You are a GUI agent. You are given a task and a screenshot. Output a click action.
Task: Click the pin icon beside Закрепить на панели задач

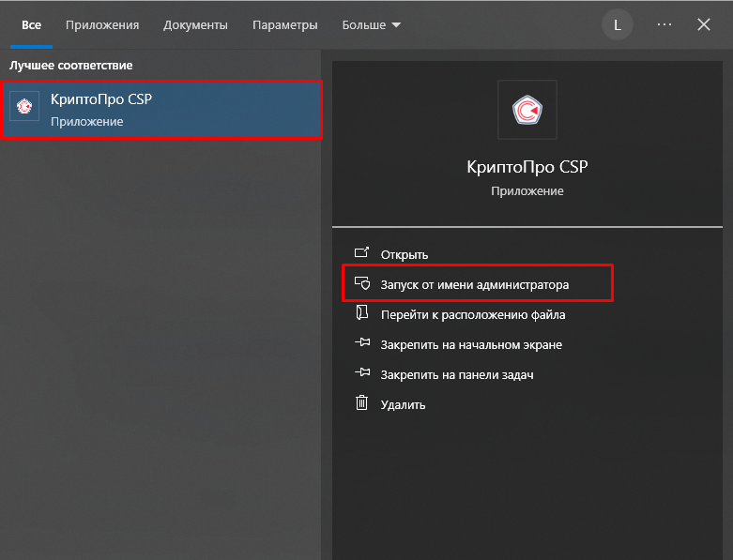point(361,374)
